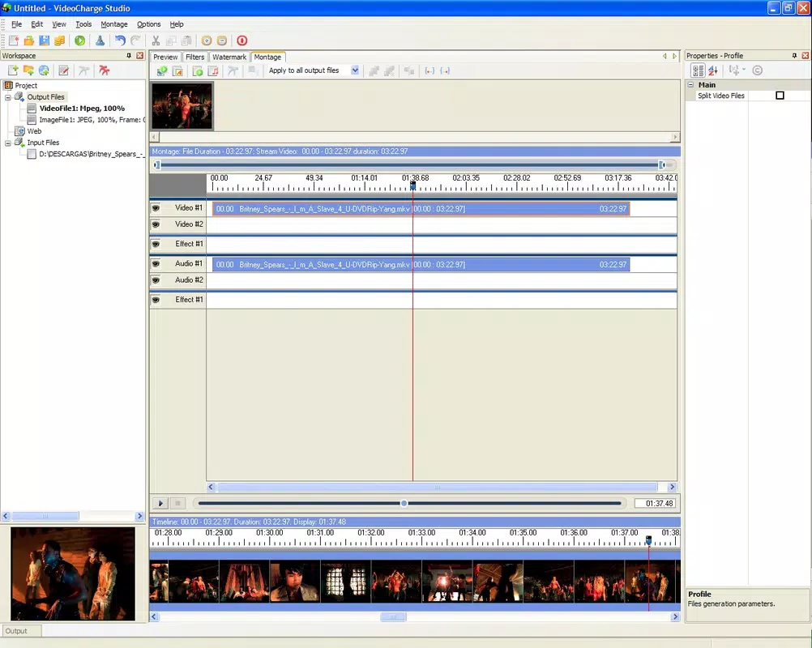Pin the Workspace panel
This screenshot has width=812, height=648.
129,55
